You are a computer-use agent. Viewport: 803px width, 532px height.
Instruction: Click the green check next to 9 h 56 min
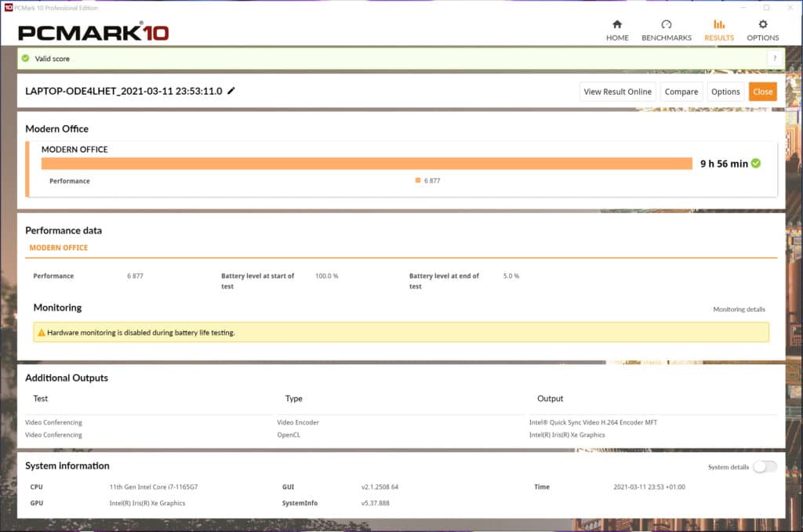(x=756, y=163)
